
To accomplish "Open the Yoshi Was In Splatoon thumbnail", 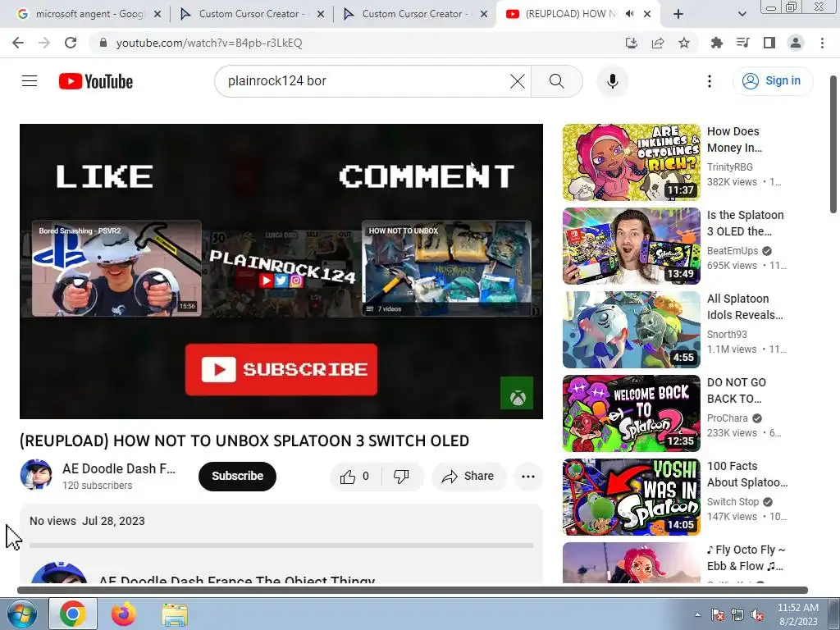I will tap(631, 497).
